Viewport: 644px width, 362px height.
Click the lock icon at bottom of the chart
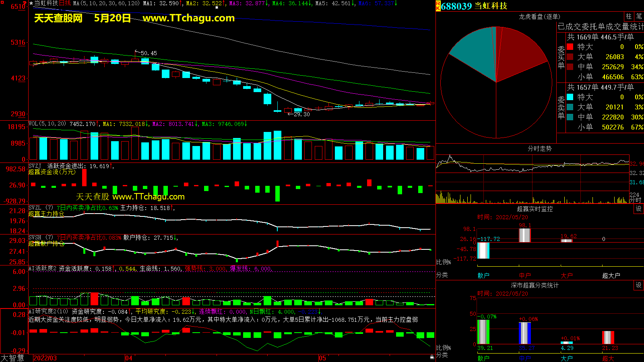[x=432, y=357]
